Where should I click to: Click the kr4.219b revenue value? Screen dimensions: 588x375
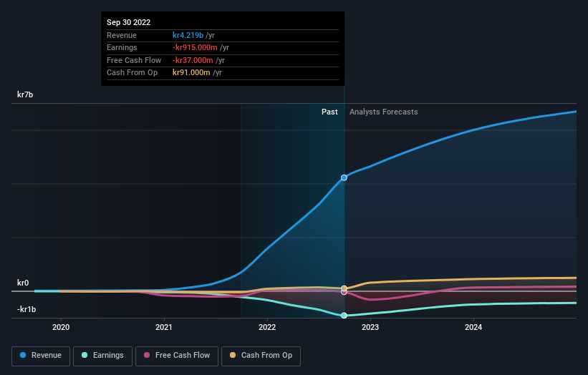(x=188, y=35)
